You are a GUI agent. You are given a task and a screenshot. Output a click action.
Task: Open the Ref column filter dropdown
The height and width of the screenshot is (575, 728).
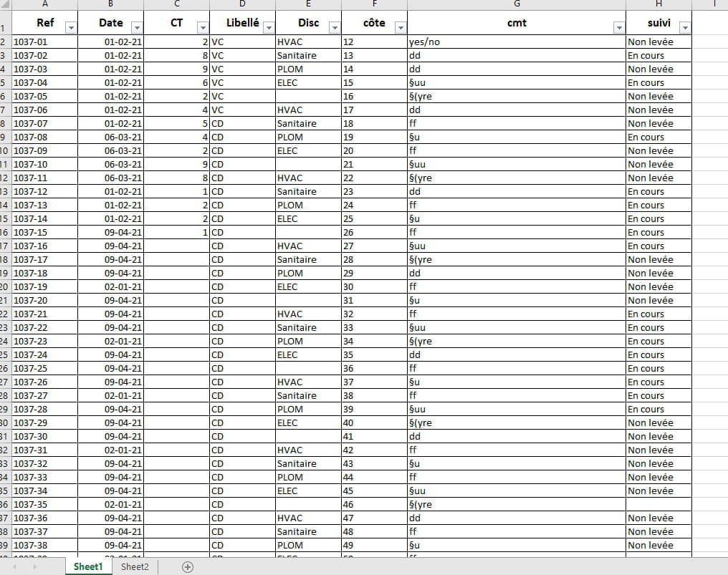point(71,28)
